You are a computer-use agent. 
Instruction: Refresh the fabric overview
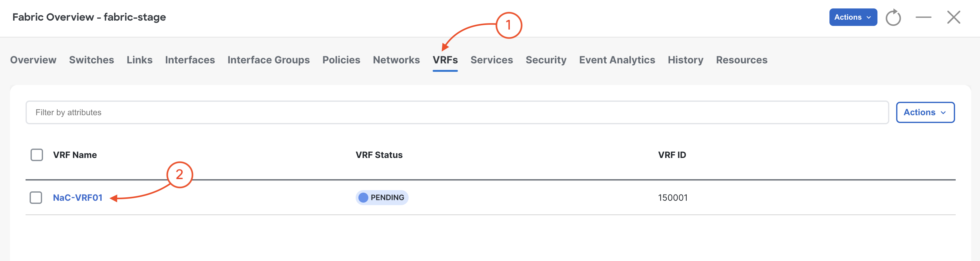point(893,17)
